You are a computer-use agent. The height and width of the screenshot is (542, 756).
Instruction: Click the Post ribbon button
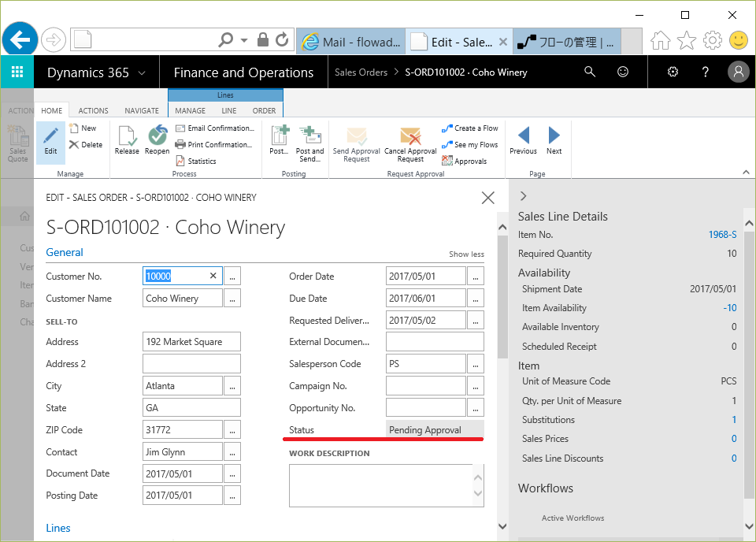coord(279,140)
